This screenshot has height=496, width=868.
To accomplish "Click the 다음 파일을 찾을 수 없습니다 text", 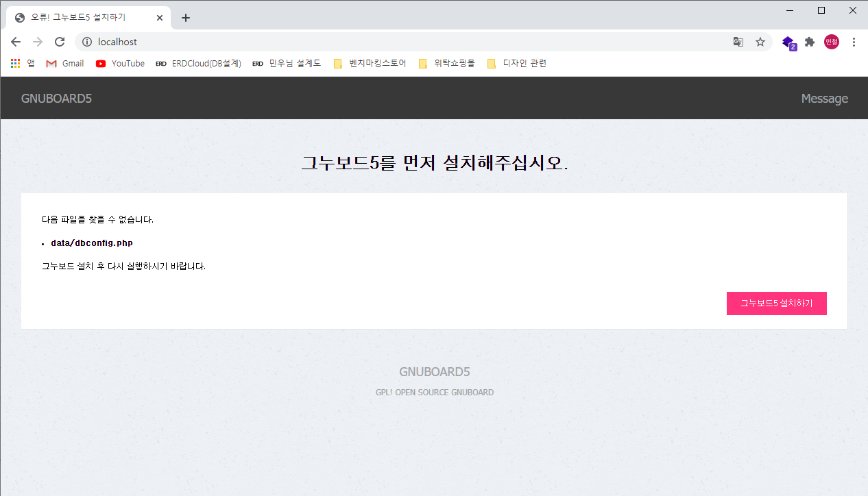I will tap(97, 220).
